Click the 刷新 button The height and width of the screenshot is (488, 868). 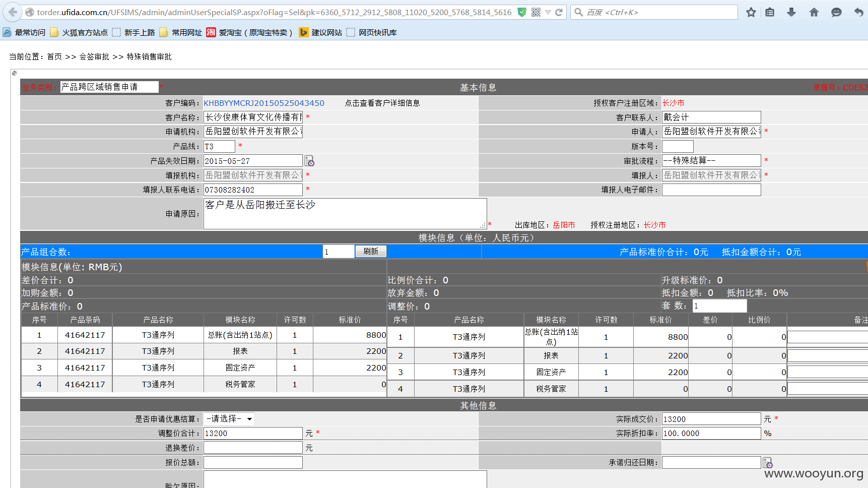(371, 251)
